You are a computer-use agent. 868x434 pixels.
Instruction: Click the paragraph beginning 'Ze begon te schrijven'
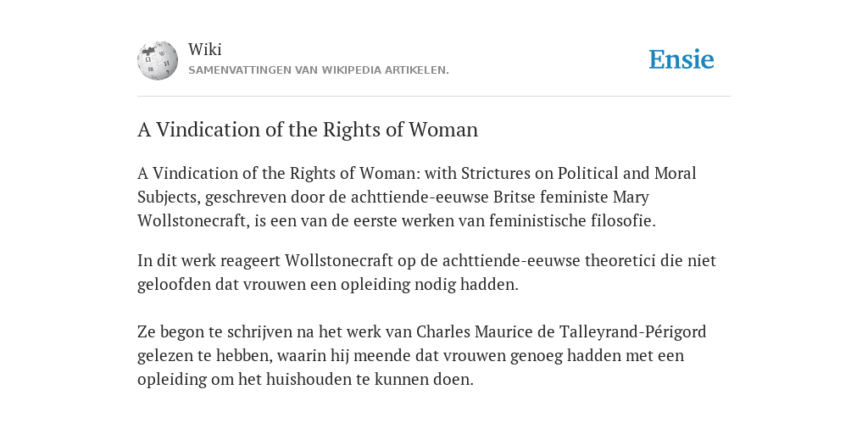[422, 355]
